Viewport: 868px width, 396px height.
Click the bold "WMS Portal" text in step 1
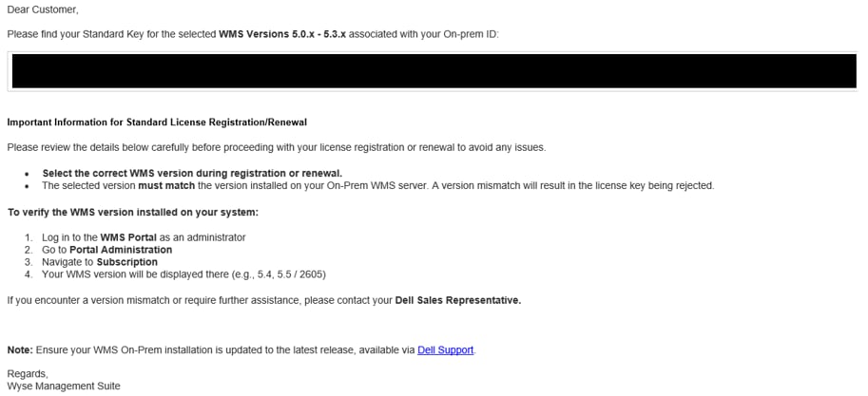click(x=128, y=237)
